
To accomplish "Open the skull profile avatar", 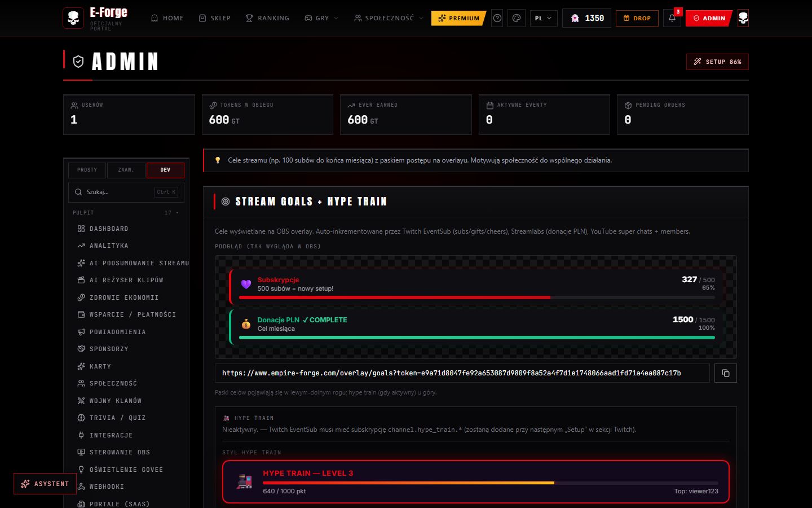I will (x=743, y=18).
